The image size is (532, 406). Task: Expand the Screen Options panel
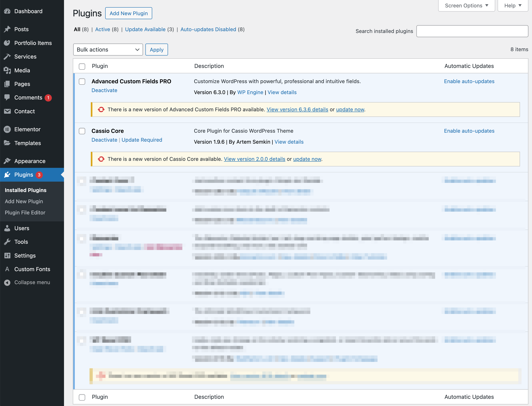pos(466,6)
